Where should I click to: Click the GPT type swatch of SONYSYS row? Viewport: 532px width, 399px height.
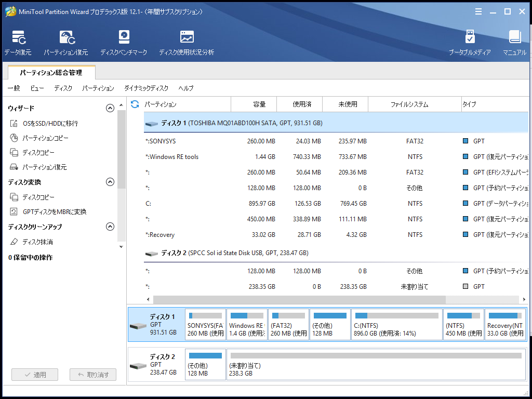pyautogui.click(x=465, y=141)
